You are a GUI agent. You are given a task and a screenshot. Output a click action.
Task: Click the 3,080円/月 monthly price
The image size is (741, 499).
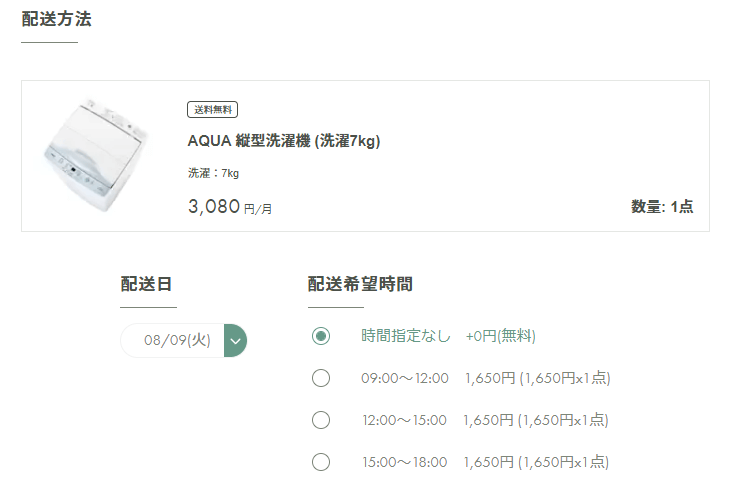point(230,208)
